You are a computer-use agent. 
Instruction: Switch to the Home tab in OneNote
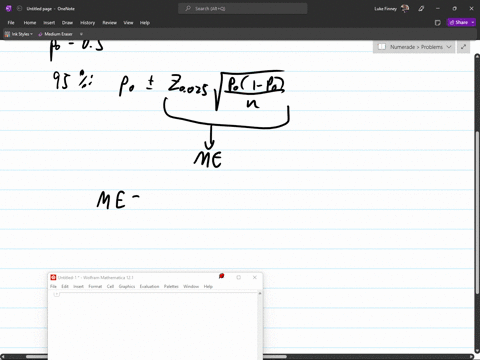tap(30, 23)
